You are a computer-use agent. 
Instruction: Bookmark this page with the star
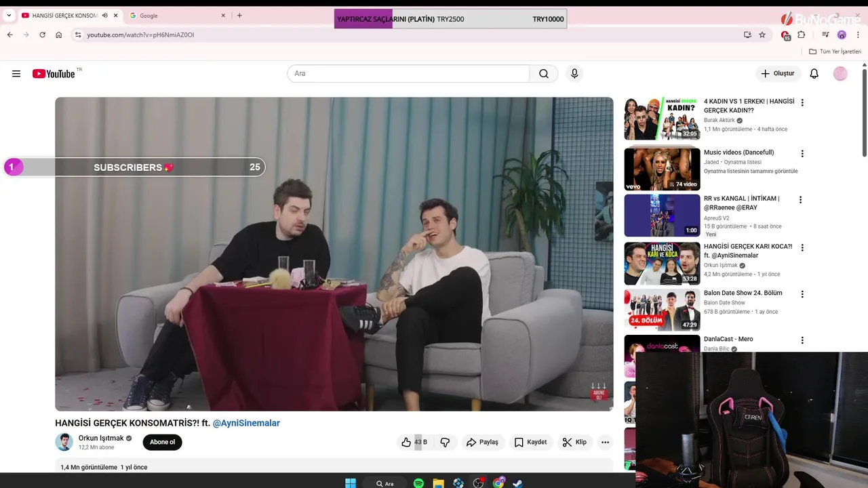click(762, 35)
